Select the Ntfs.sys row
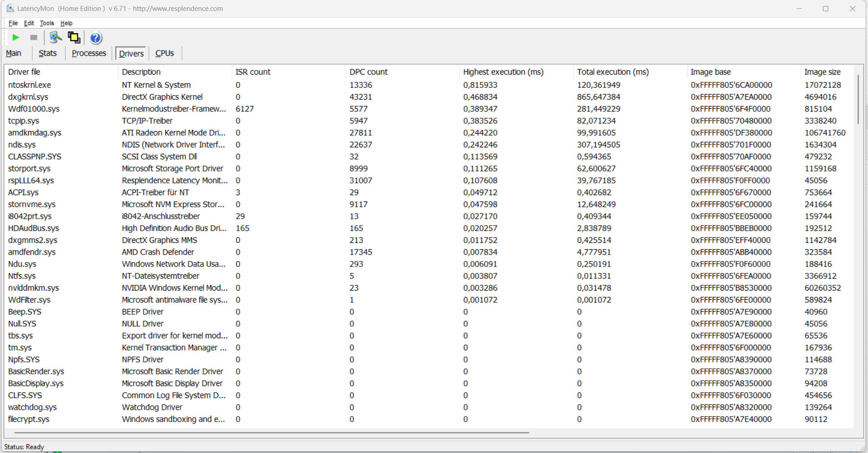The width and height of the screenshot is (868, 453). 429,276
